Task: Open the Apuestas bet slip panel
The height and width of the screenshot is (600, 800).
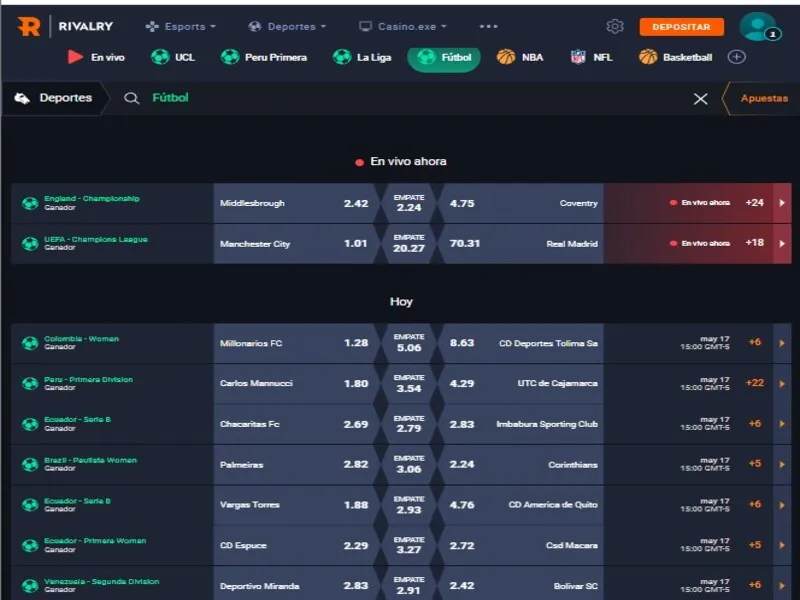Action: pyautogui.click(x=761, y=98)
